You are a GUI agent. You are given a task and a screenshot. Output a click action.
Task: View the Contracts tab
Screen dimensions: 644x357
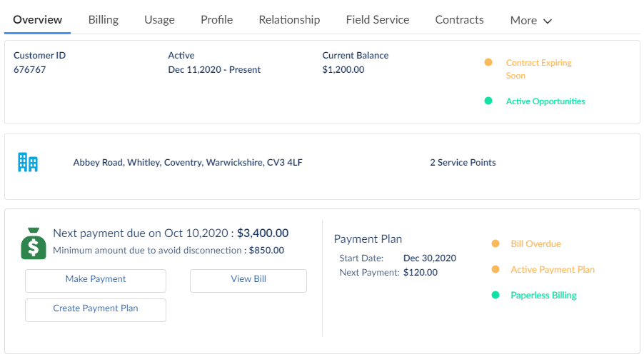point(459,20)
